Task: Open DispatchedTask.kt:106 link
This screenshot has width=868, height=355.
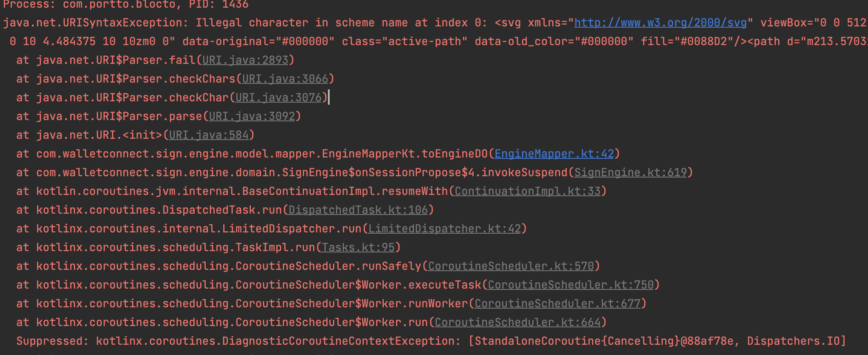Action: pos(358,210)
